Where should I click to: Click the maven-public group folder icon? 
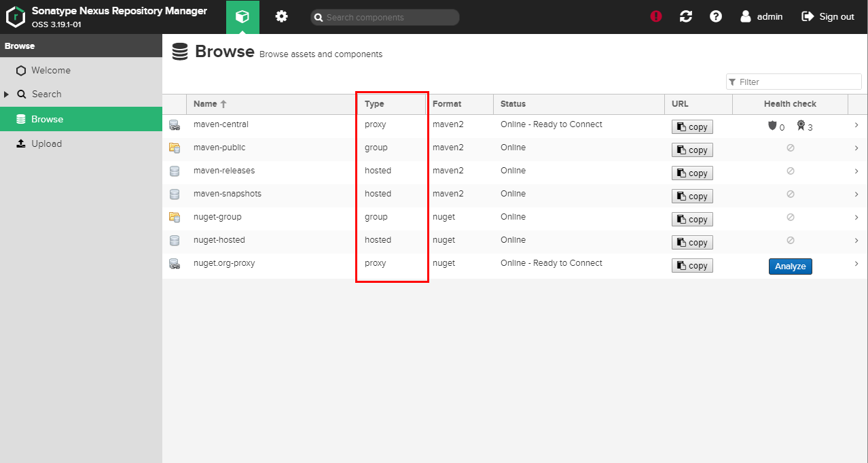pyautogui.click(x=175, y=148)
